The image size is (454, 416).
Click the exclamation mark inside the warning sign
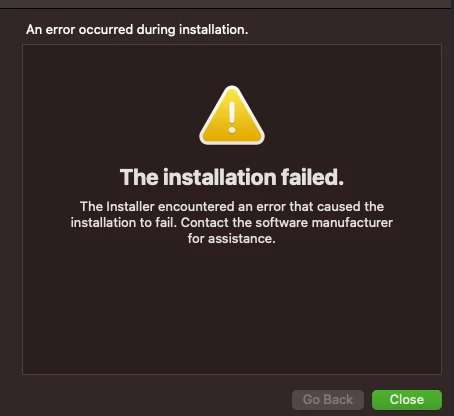(x=232, y=118)
